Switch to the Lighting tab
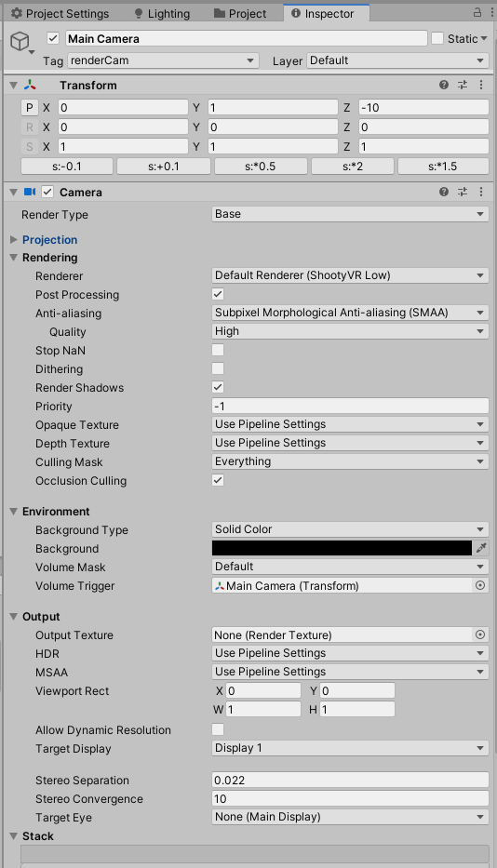This screenshot has width=497, height=868. [x=162, y=14]
